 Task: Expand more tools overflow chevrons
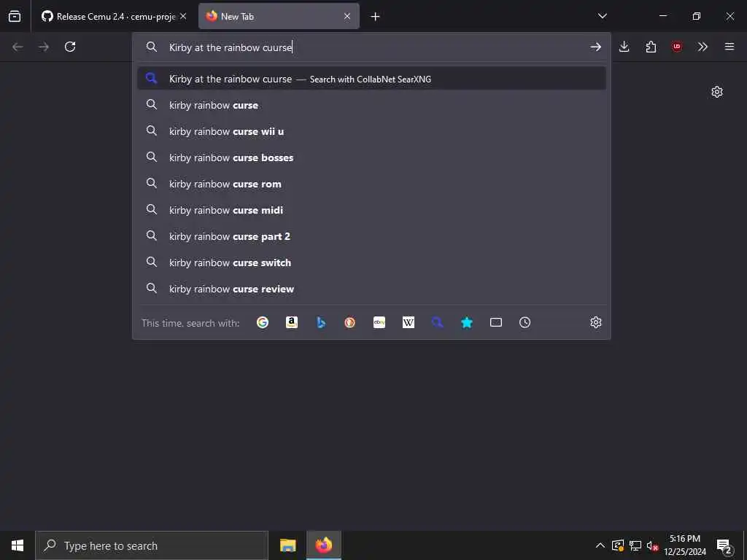pyautogui.click(x=703, y=47)
